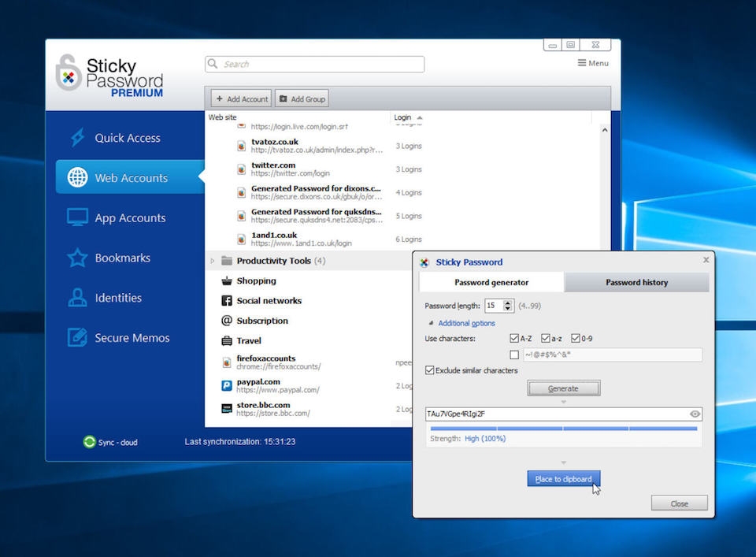This screenshot has height=557, width=756.
Task: Open Web Accounts globe icon
Action: pos(77,178)
